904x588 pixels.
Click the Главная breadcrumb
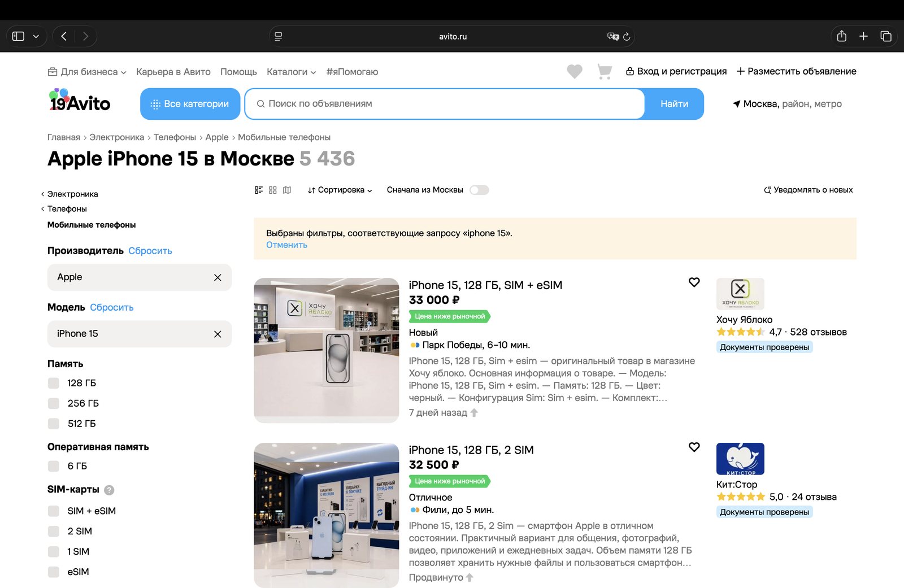tap(64, 137)
